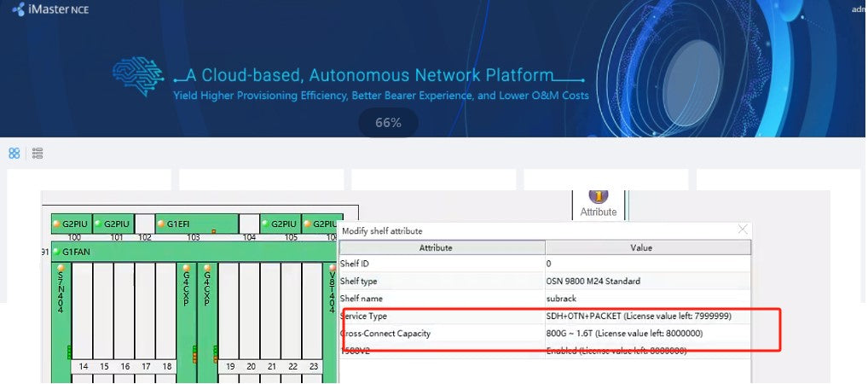Close the Modify shelf attribute dialog

pyautogui.click(x=743, y=230)
